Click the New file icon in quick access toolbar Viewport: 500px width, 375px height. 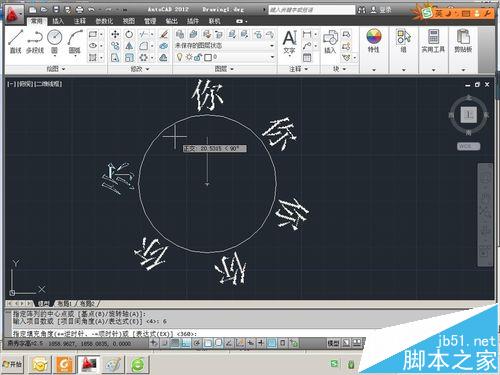32,10
